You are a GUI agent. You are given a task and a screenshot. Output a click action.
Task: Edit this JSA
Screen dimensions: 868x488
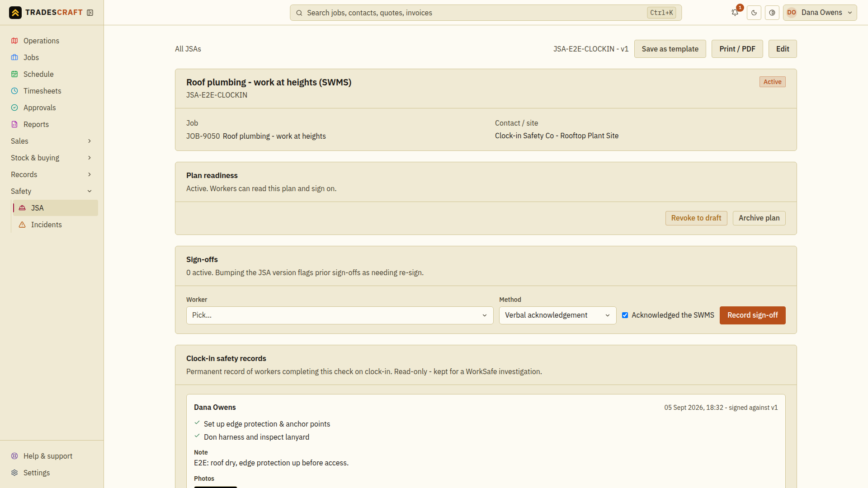coord(783,49)
